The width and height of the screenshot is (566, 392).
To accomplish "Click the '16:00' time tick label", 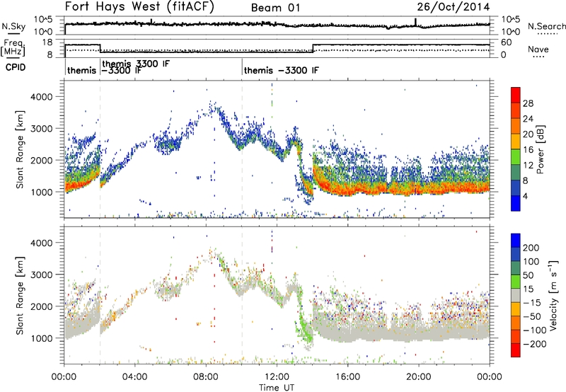I will [347, 377].
